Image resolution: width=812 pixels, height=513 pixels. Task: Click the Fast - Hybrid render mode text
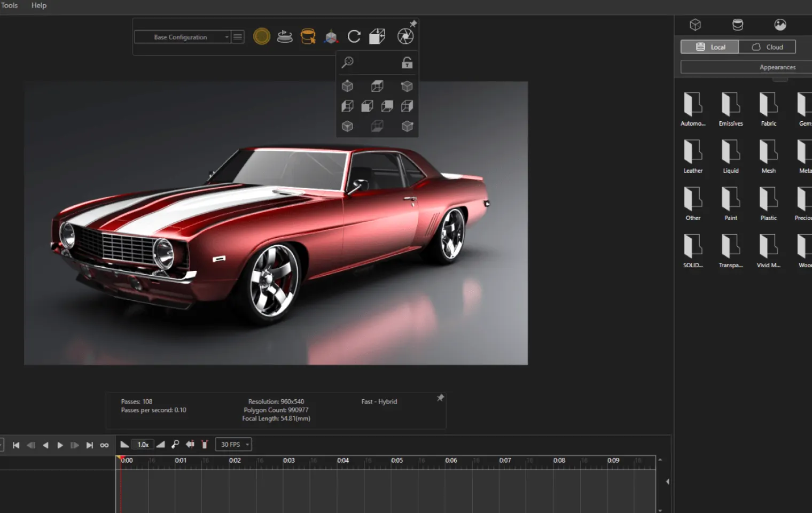click(x=379, y=401)
